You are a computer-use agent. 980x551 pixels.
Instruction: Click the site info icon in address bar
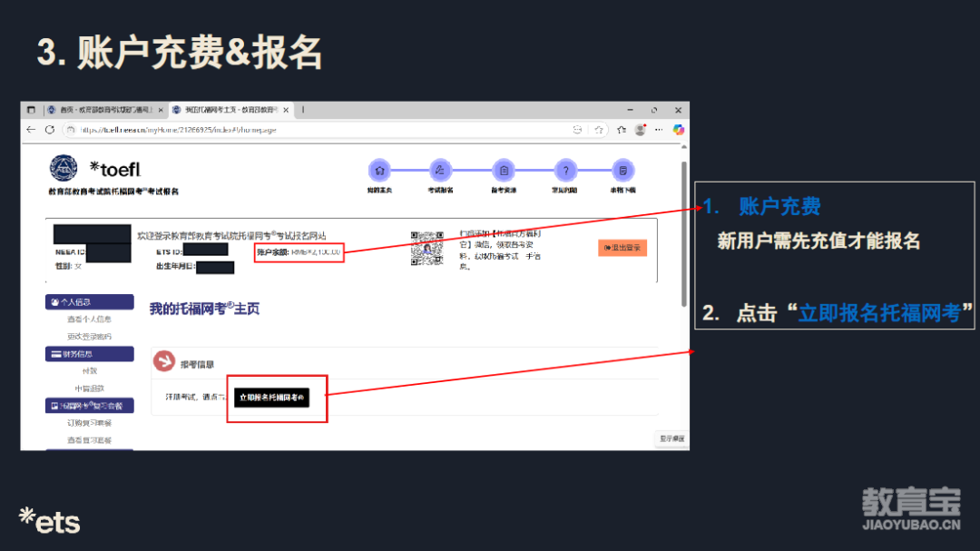[71, 130]
